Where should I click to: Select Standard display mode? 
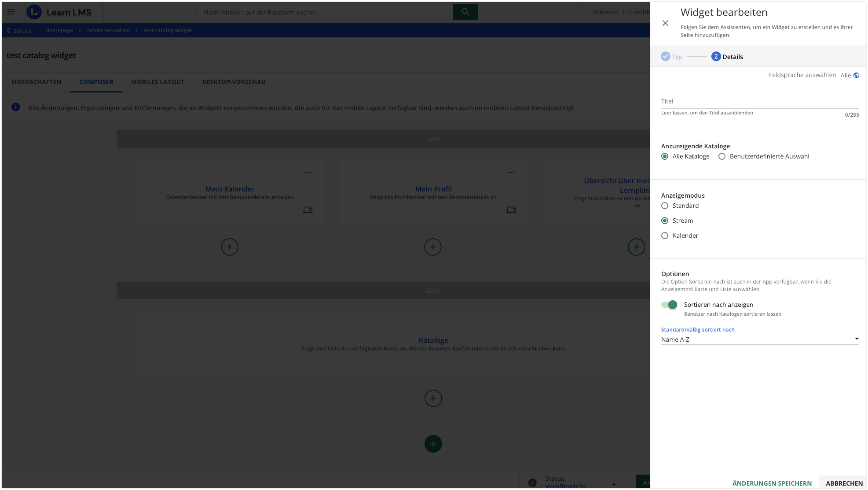(x=665, y=205)
